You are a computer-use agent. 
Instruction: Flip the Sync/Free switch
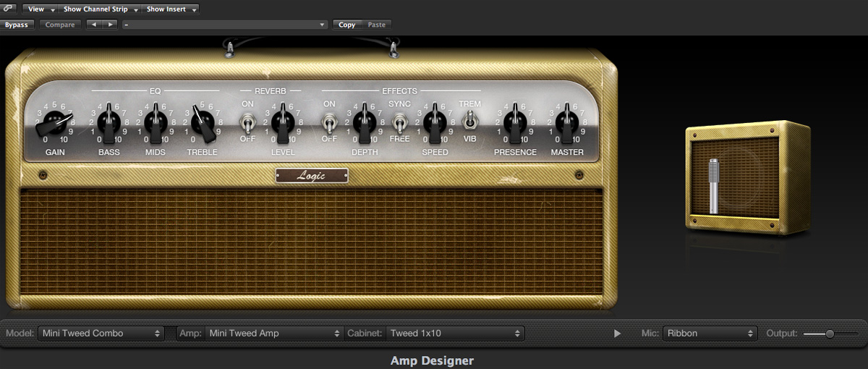[x=399, y=122]
